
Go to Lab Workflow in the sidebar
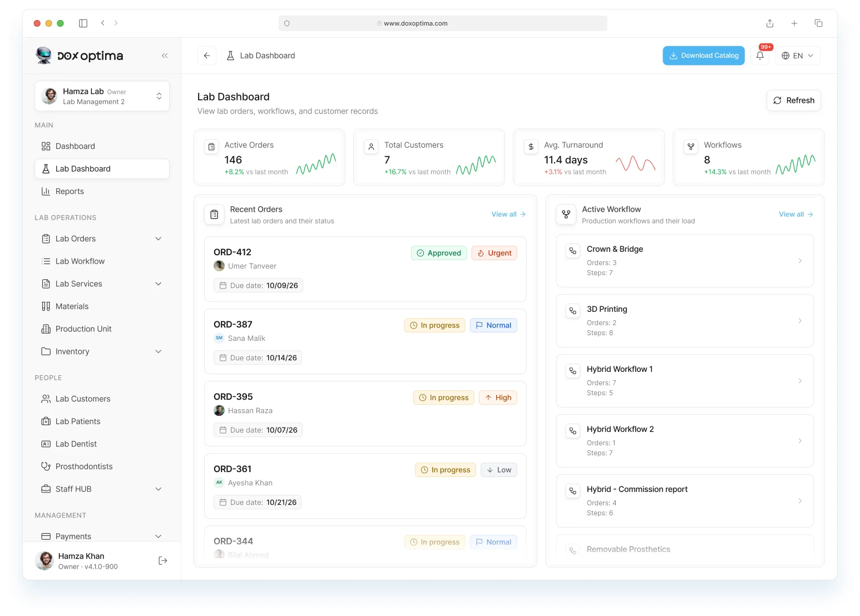(102, 261)
